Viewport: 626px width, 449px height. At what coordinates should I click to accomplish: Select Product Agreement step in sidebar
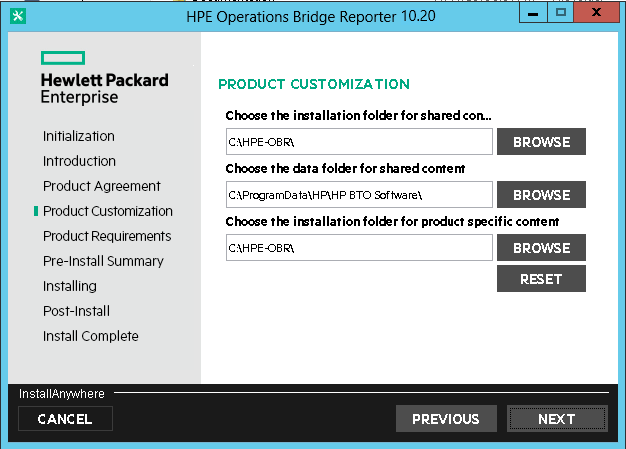tap(102, 186)
